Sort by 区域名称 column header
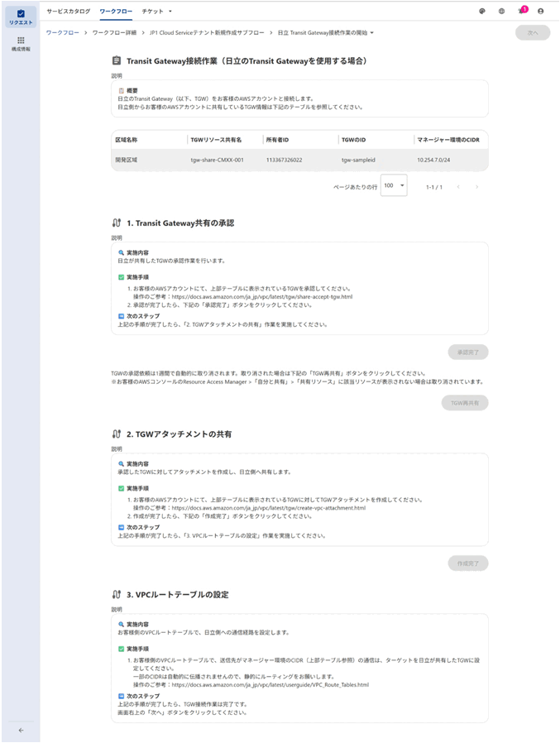560x743 pixels. tap(127, 140)
